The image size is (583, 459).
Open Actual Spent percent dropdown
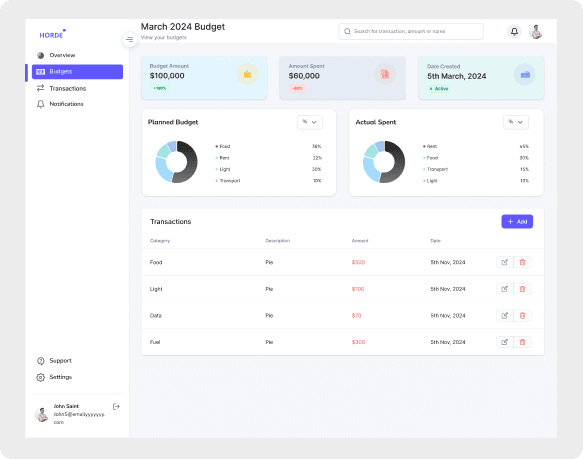516,122
